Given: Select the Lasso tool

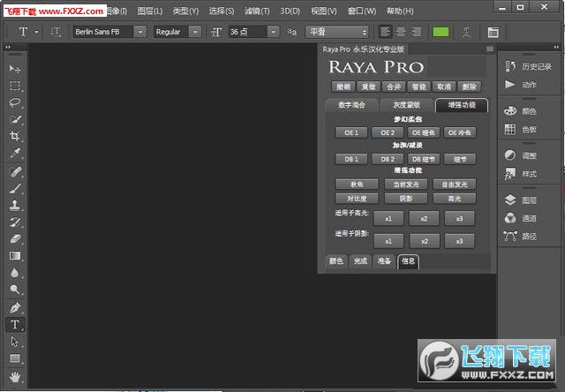Looking at the screenshot, I should click(15, 102).
